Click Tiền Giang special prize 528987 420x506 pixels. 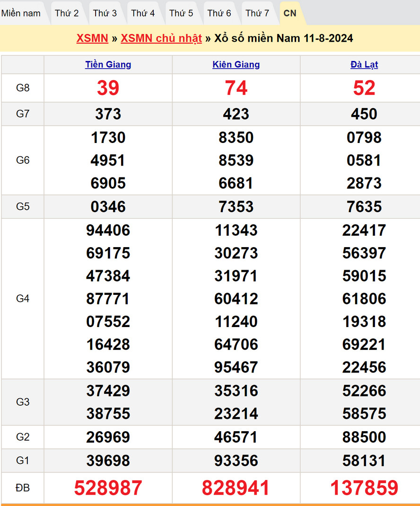click(x=108, y=488)
